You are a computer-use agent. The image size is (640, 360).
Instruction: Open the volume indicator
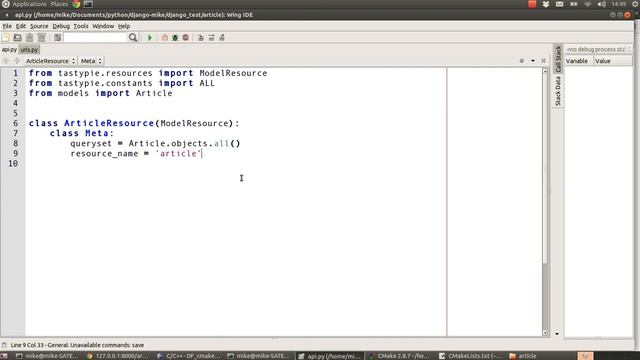click(602, 4)
